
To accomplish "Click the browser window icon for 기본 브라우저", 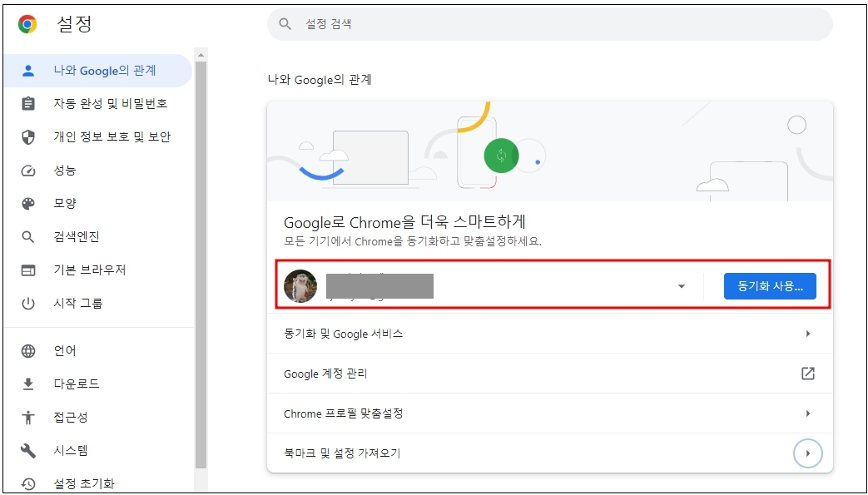I will tap(27, 270).
